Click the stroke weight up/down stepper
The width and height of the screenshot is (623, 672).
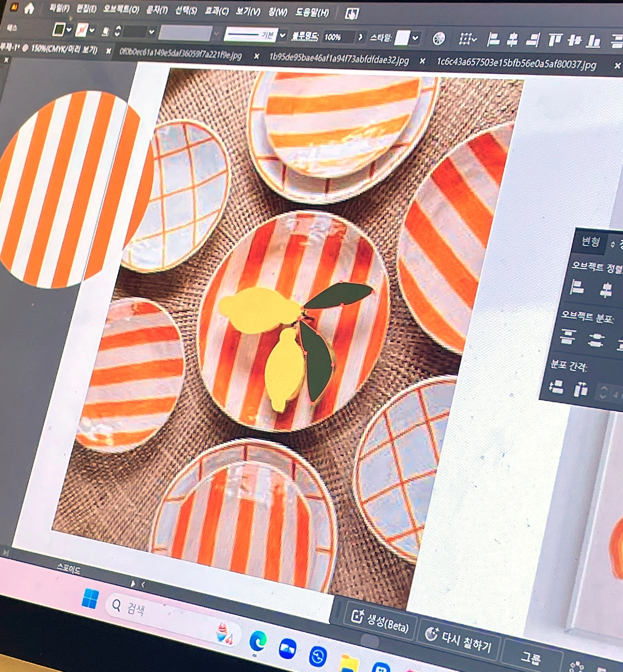coord(117,32)
